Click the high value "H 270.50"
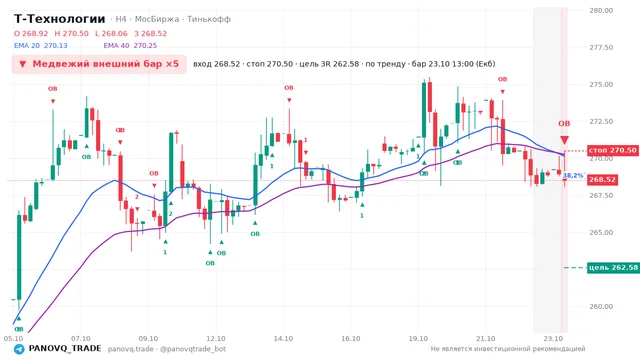 click(x=71, y=33)
